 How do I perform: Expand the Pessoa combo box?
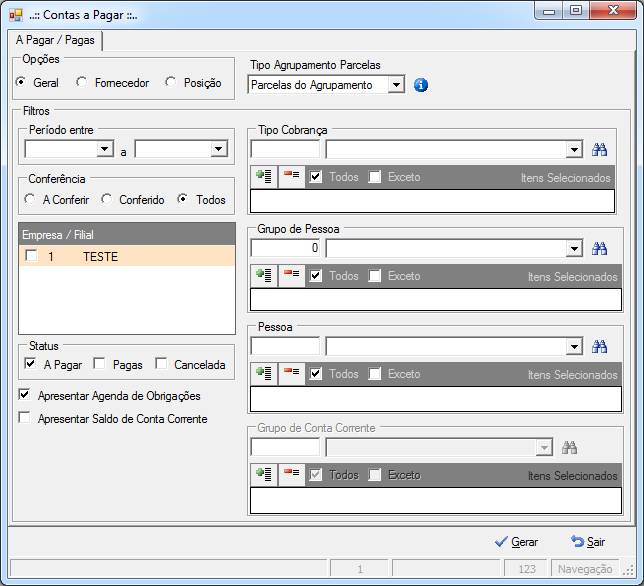[574, 347]
